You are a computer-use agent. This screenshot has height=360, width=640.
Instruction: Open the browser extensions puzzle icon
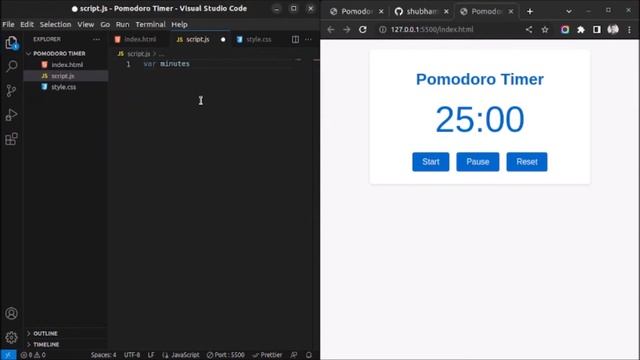click(x=581, y=29)
